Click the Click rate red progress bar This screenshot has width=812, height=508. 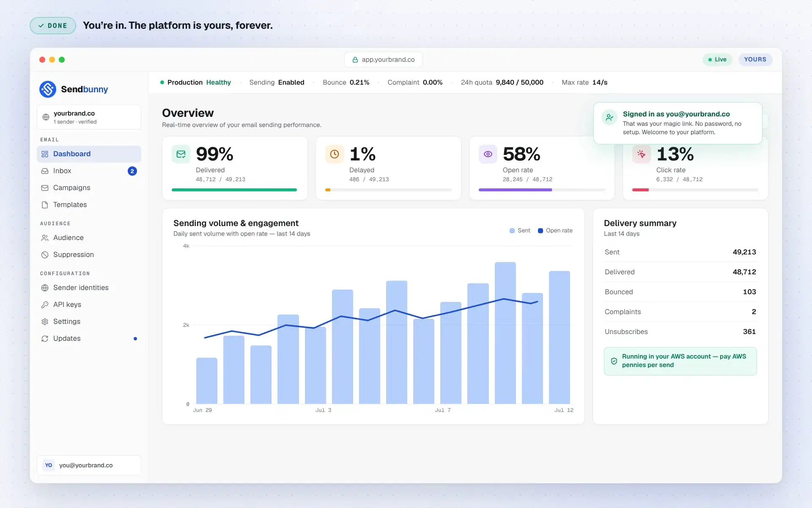tap(640, 190)
